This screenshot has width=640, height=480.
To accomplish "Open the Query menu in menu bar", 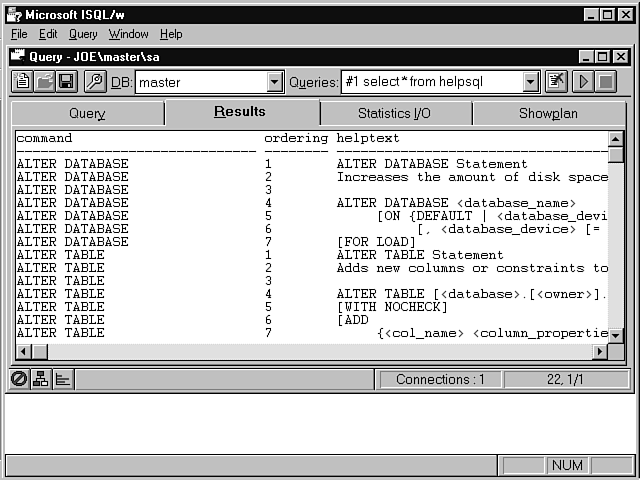I will pyautogui.click(x=83, y=34).
